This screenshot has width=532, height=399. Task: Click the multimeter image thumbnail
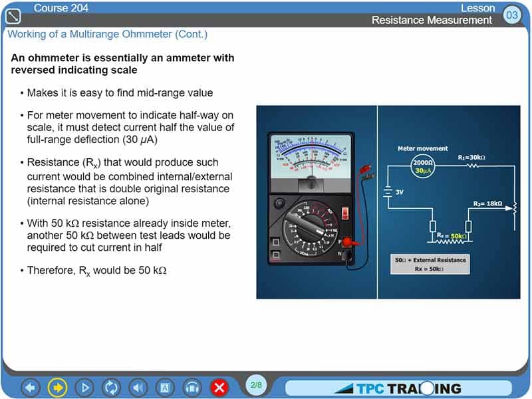click(317, 202)
